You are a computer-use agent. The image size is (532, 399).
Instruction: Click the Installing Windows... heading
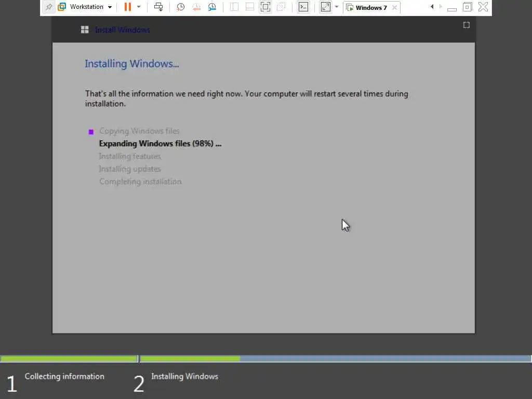(x=132, y=63)
